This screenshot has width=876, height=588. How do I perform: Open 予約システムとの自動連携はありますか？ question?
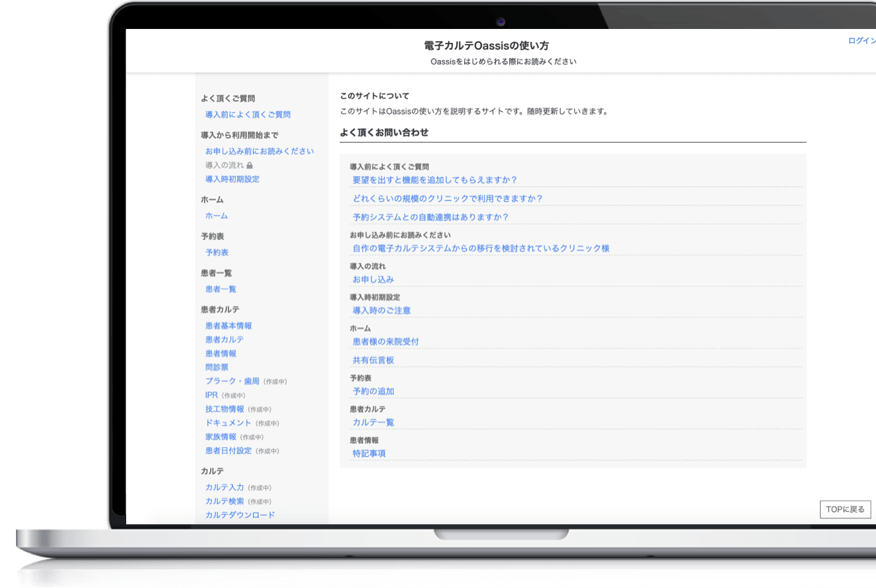click(430, 218)
